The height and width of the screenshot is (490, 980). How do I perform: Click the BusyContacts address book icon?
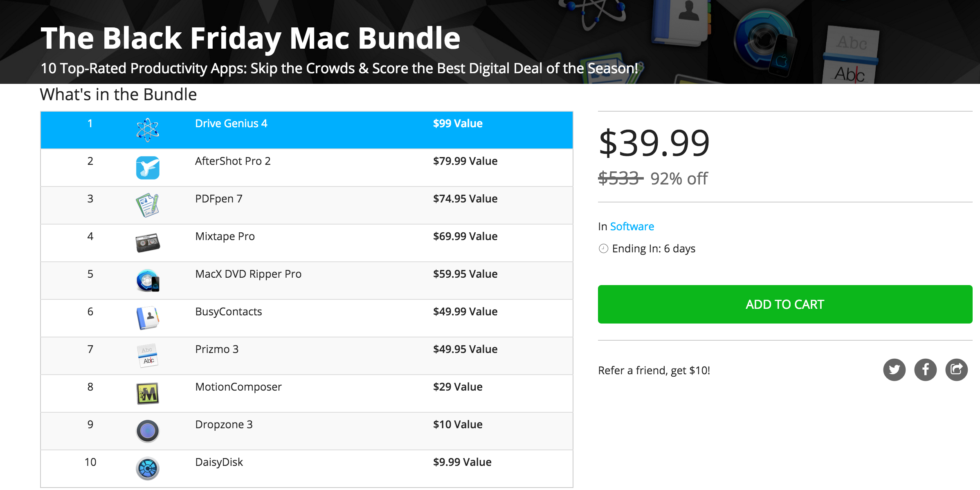pyautogui.click(x=147, y=318)
